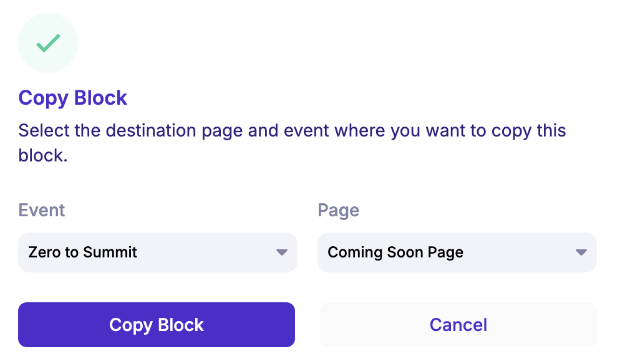Click the Event field label

42,210
